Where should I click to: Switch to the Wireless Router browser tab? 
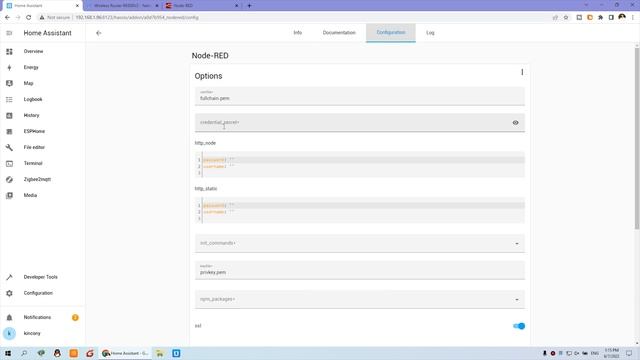(122, 6)
